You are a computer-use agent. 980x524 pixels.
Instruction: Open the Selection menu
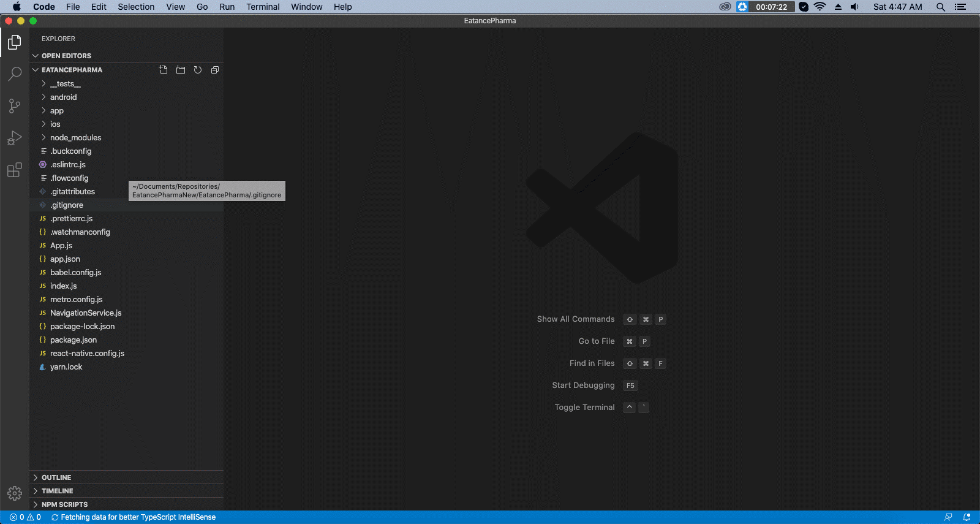(x=136, y=7)
